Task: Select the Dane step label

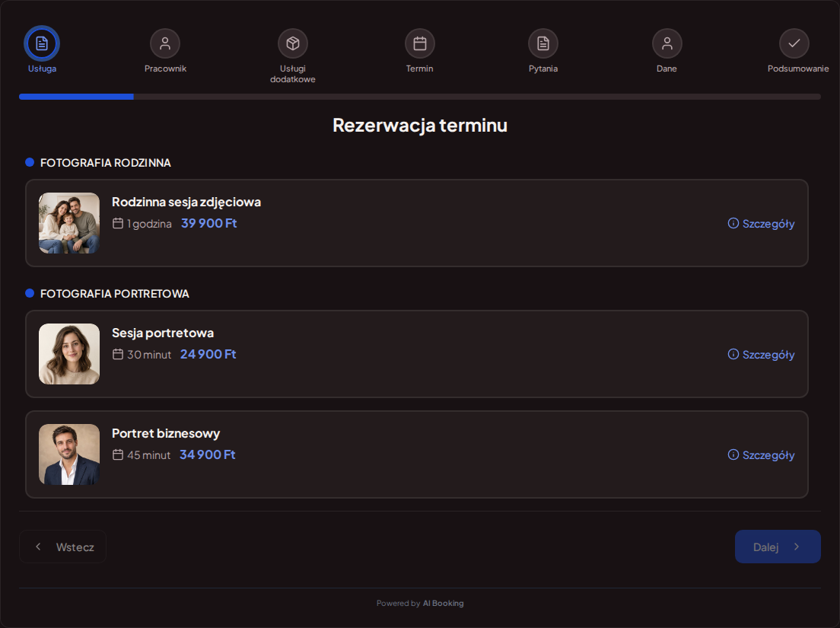Action: point(667,69)
